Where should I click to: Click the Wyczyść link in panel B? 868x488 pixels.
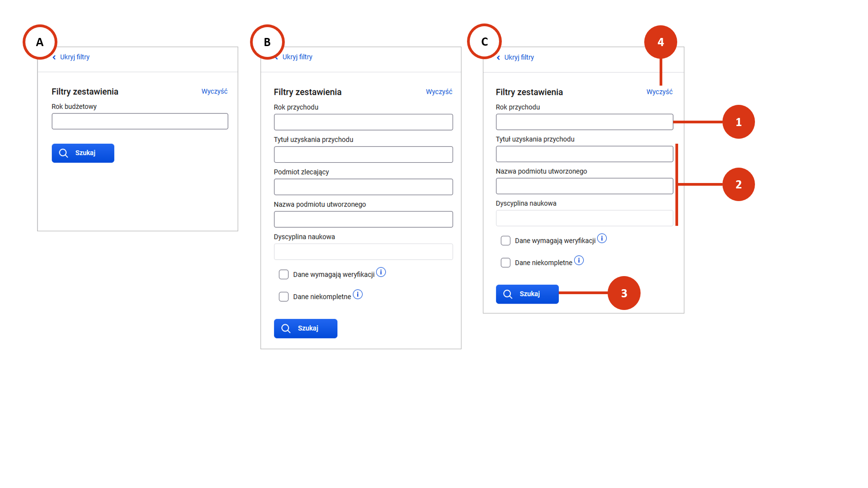(439, 92)
